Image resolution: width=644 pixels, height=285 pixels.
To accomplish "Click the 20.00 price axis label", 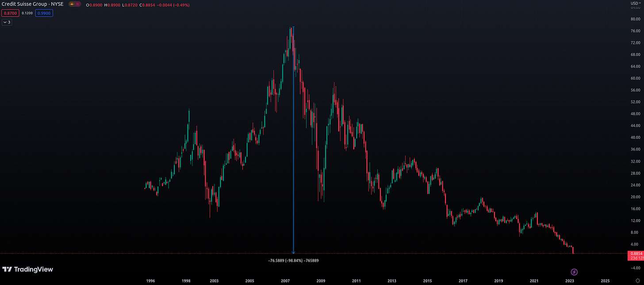I will click(636, 197).
